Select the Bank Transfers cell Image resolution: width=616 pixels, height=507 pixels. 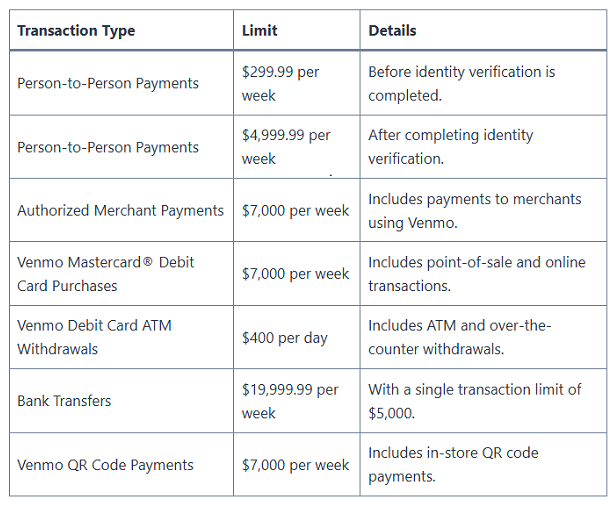click(64, 401)
